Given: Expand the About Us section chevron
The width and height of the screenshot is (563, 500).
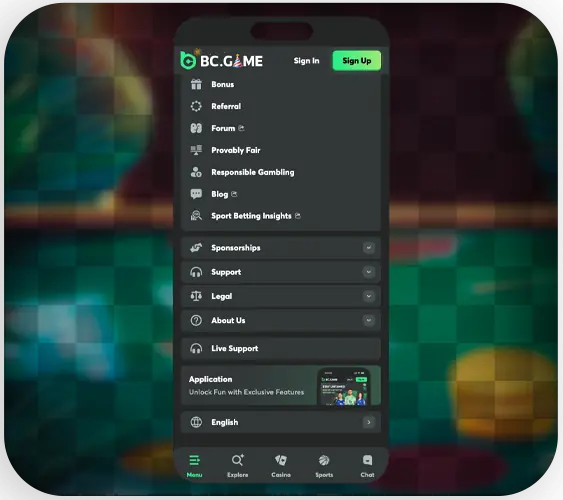Looking at the screenshot, I should [x=368, y=320].
